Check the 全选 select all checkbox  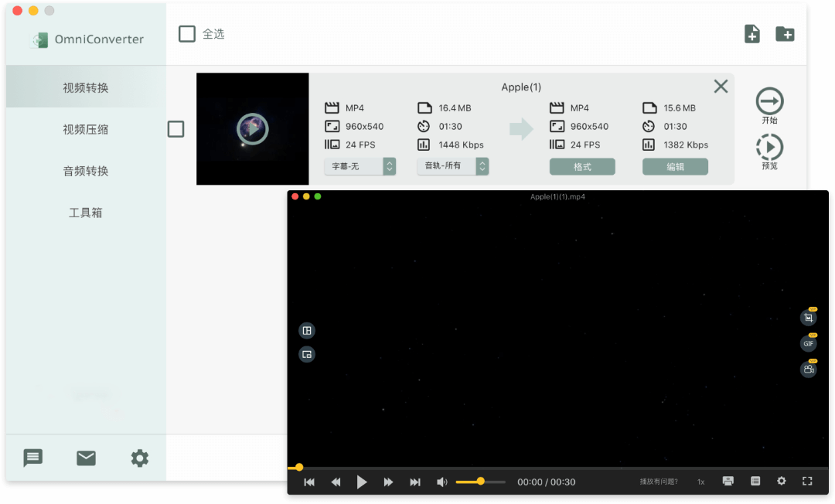[x=187, y=34]
